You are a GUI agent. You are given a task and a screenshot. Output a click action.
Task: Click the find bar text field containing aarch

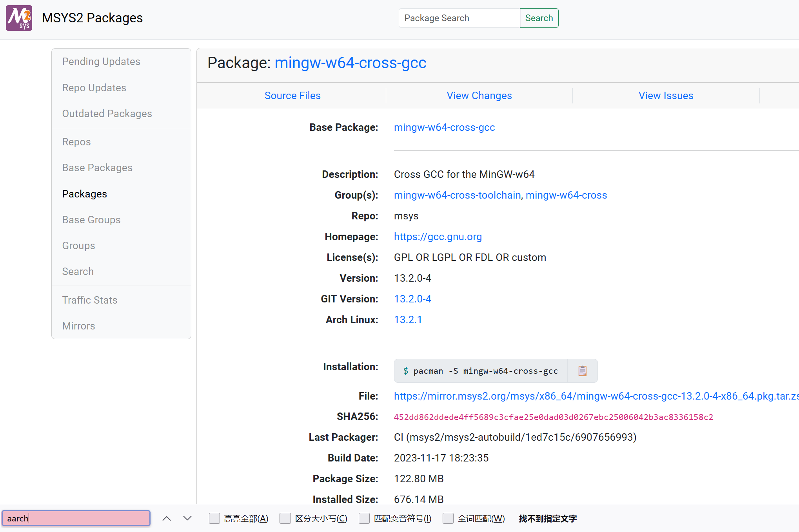(x=76, y=518)
